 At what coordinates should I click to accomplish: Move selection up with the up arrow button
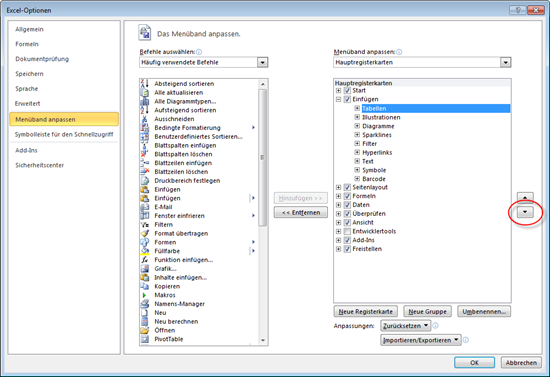[525, 197]
